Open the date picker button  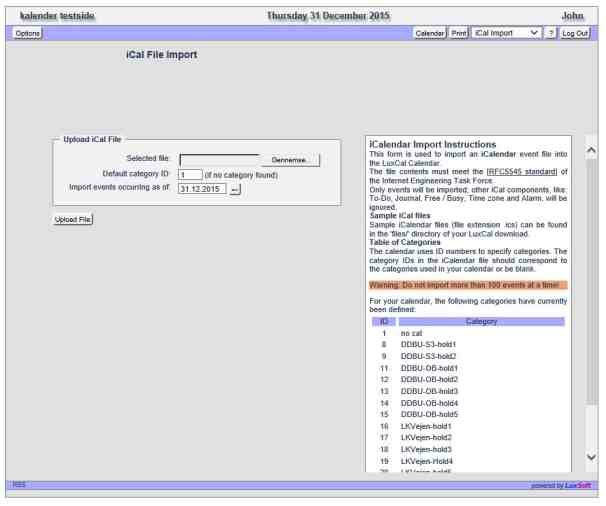coord(235,189)
